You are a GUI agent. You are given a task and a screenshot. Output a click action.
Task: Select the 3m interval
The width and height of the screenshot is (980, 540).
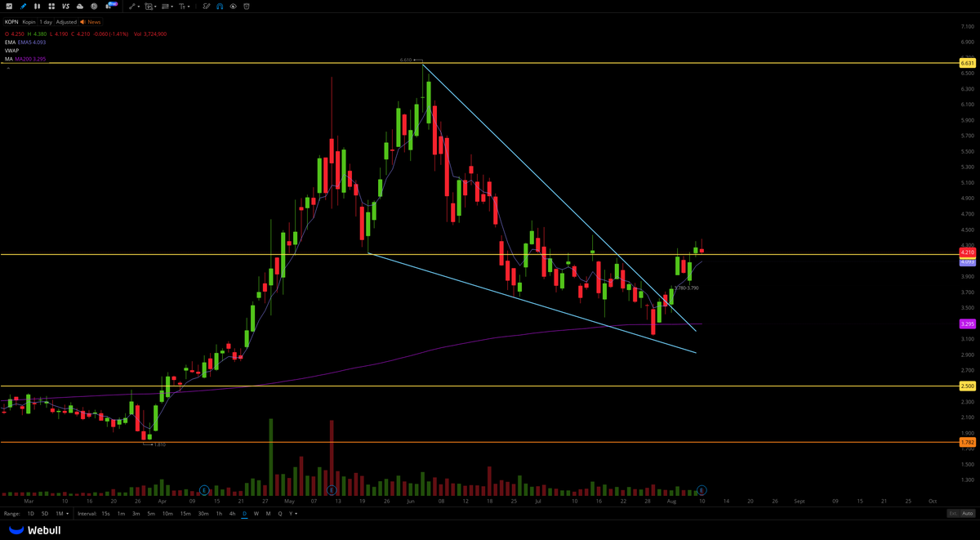pos(136,514)
